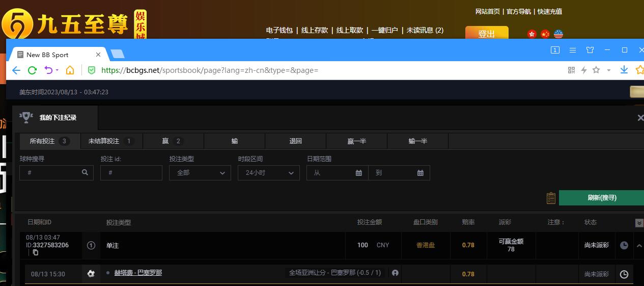Switch to the 输一半 tab
The width and height of the screenshot is (644, 286).
[418, 141]
